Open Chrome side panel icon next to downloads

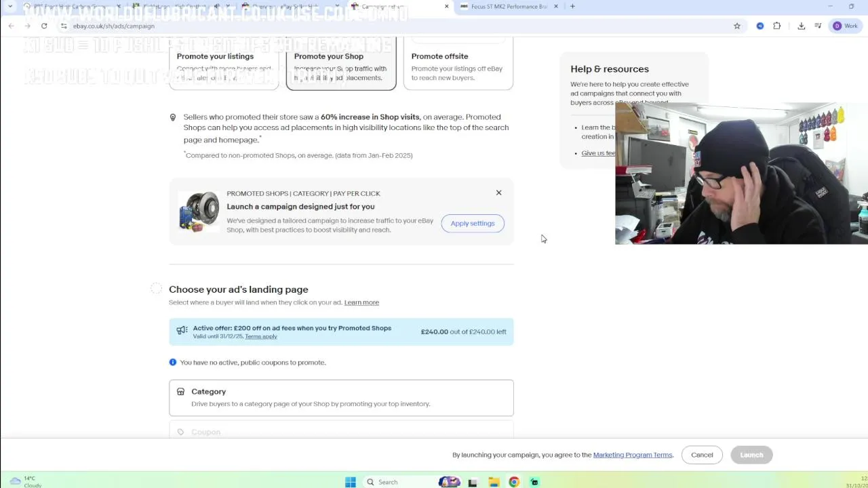818,26
